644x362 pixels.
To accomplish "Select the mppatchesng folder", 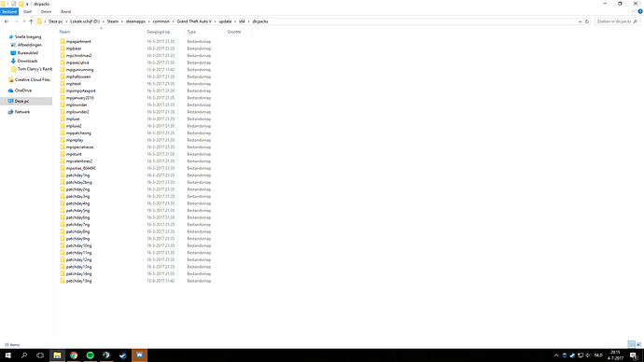I will [78, 133].
